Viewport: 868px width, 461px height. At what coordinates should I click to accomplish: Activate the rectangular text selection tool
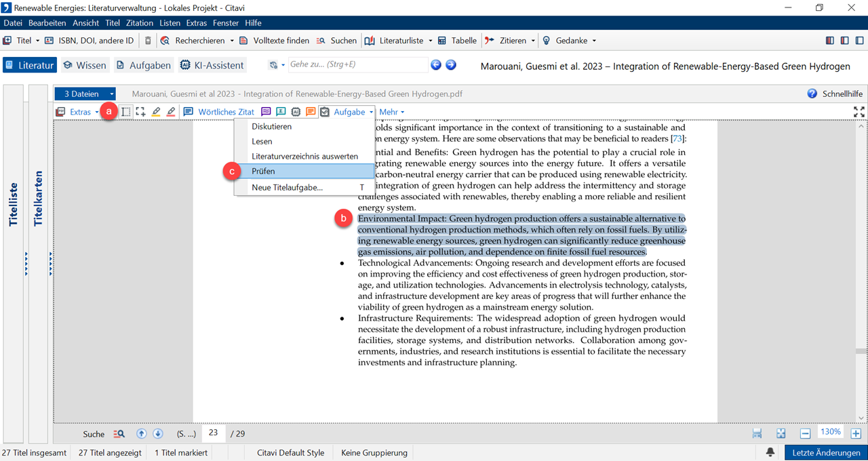126,112
